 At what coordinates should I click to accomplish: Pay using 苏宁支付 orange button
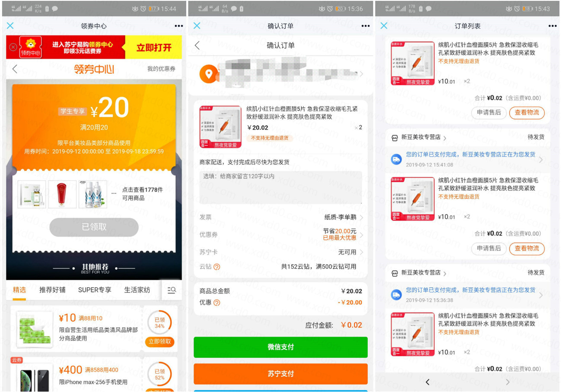[x=280, y=374]
